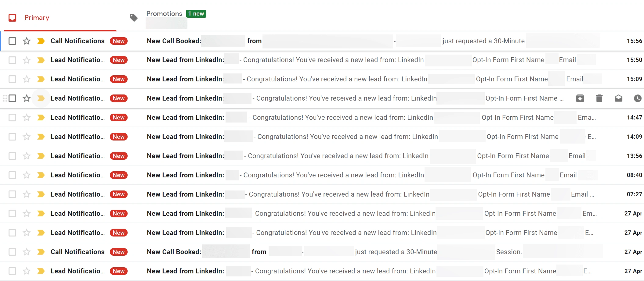
Task: Delete the hovered lead email with trash icon
Action: coord(599,98)
